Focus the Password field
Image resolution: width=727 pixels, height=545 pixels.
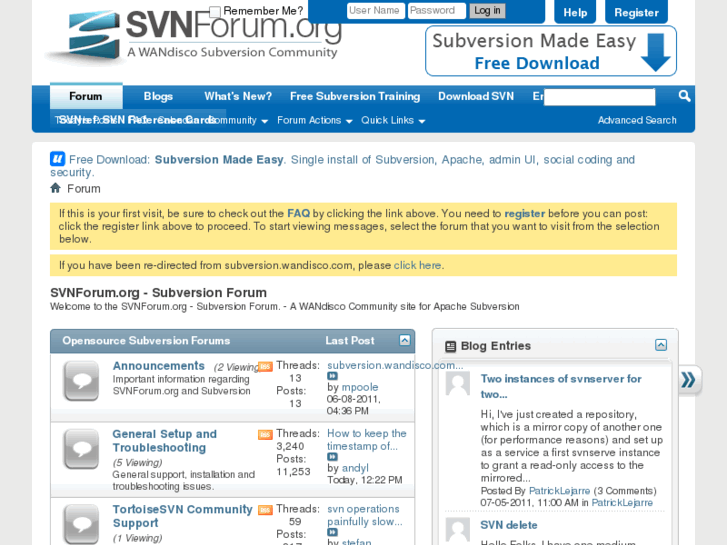436,10
